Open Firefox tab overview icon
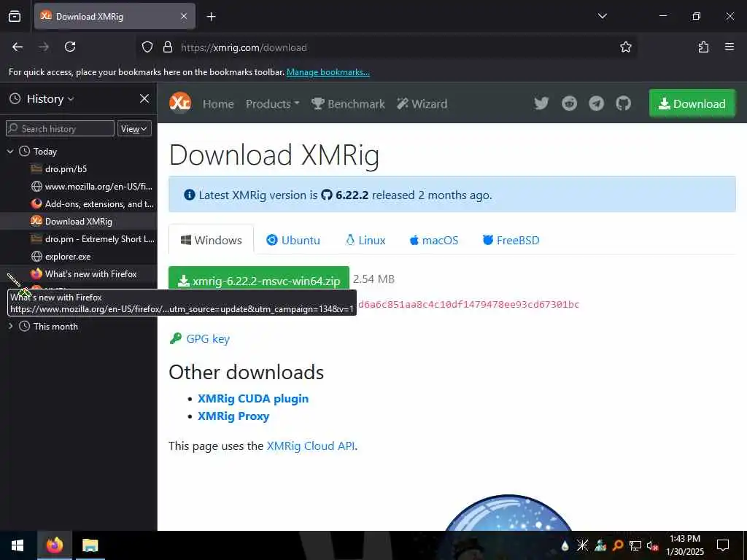The height and width of the screenshot is (560, 747). [x=15, y=16]
